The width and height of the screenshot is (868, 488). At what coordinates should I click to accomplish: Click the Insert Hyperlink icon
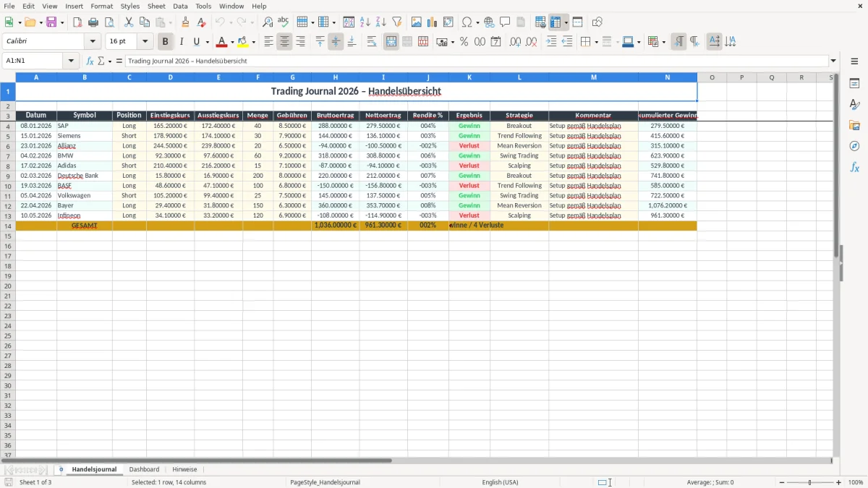(x=489, y=22)
